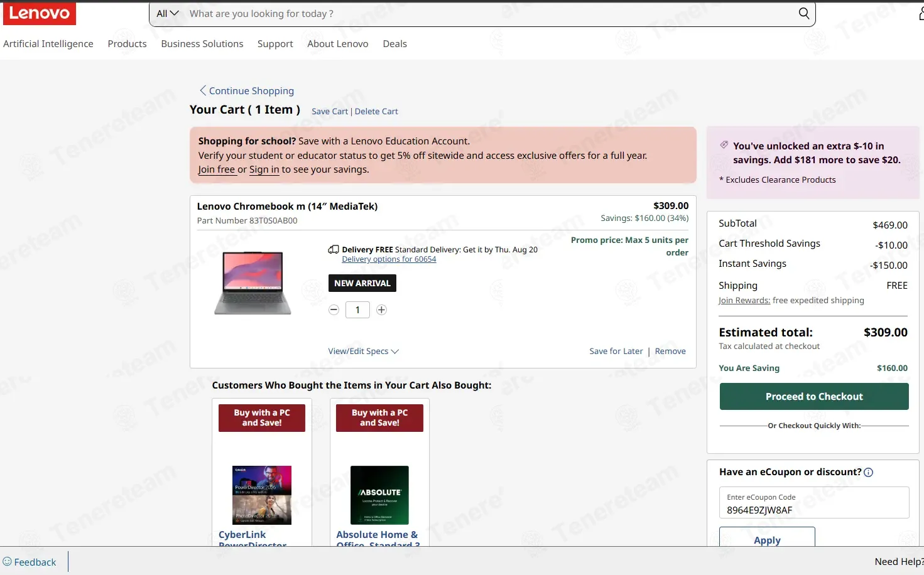Click the Chromebook product thumbnail
The height and width of the screenshot is (575, 924).
click(x=253, y=282)
